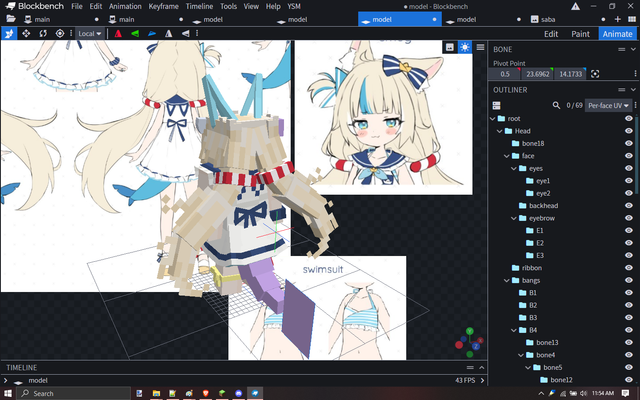Open the Per-face UV dropdown
Viewport: 640px width, 400px height.
pyautogui.click(x=608, y=105)
